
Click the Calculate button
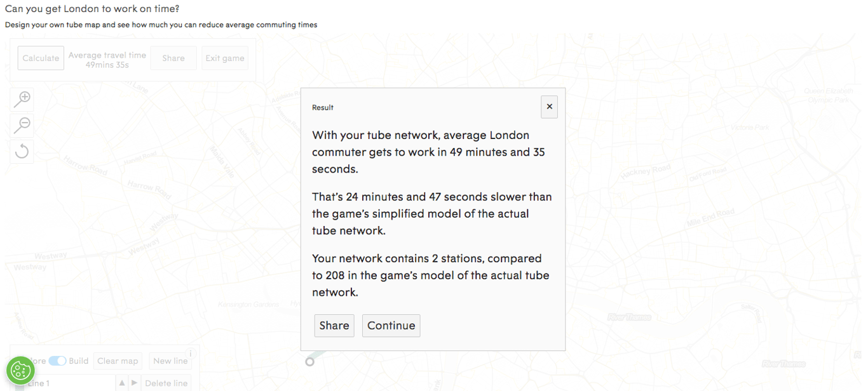tap(41, 58)
